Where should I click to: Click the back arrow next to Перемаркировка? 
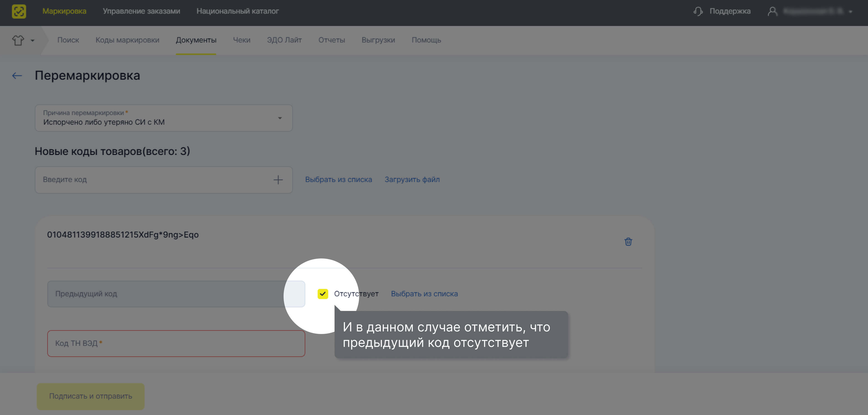(x=17, y=76)
